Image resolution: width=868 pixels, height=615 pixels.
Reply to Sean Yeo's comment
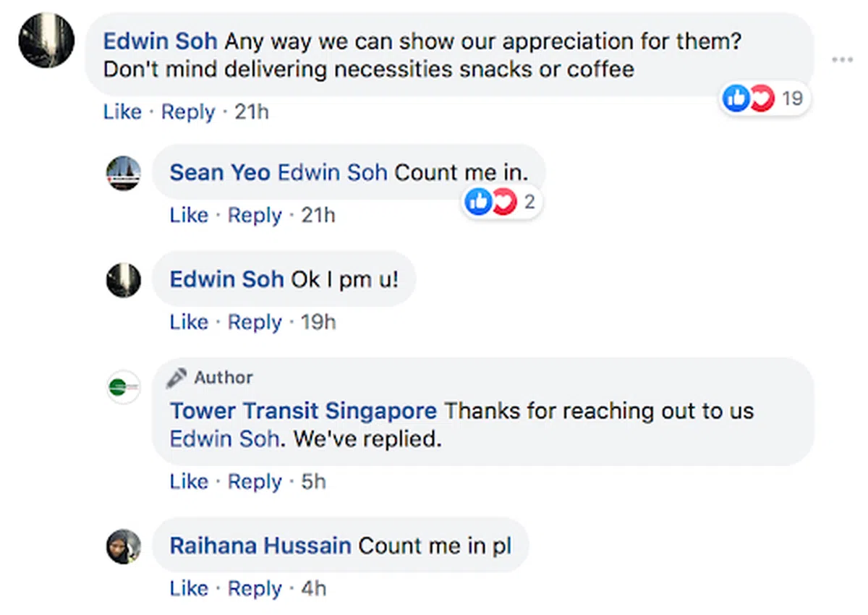point(255,215)
